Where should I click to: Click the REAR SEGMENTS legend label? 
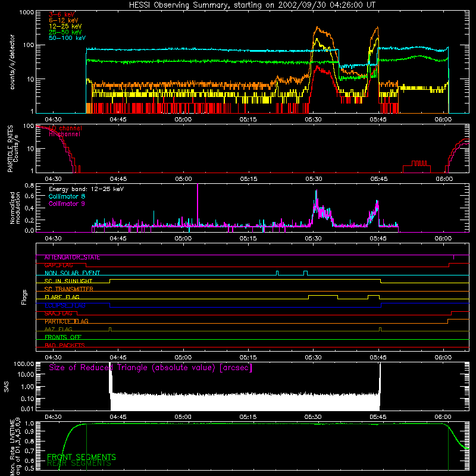[79, 464]
